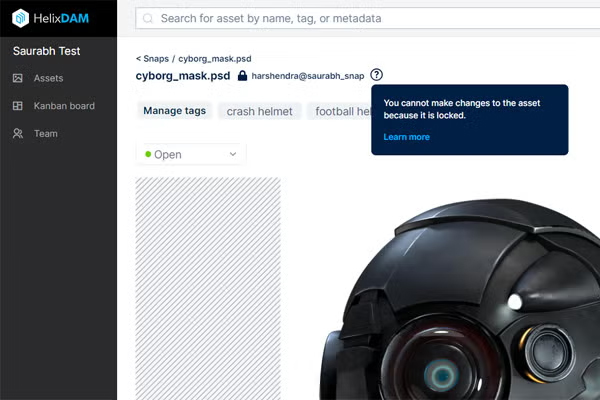
Task: Switch to the Kanban board view
Action: tap(64, 106)
